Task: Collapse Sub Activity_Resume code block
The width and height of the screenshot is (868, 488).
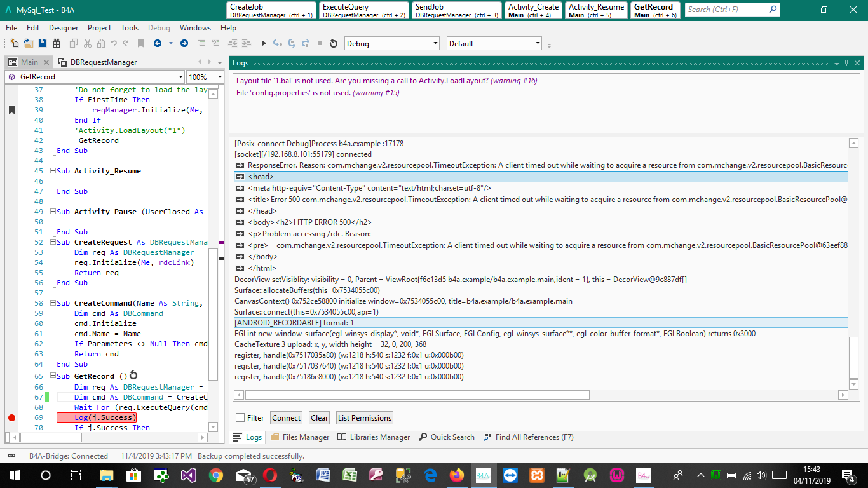Action: [x=52, y=171]
